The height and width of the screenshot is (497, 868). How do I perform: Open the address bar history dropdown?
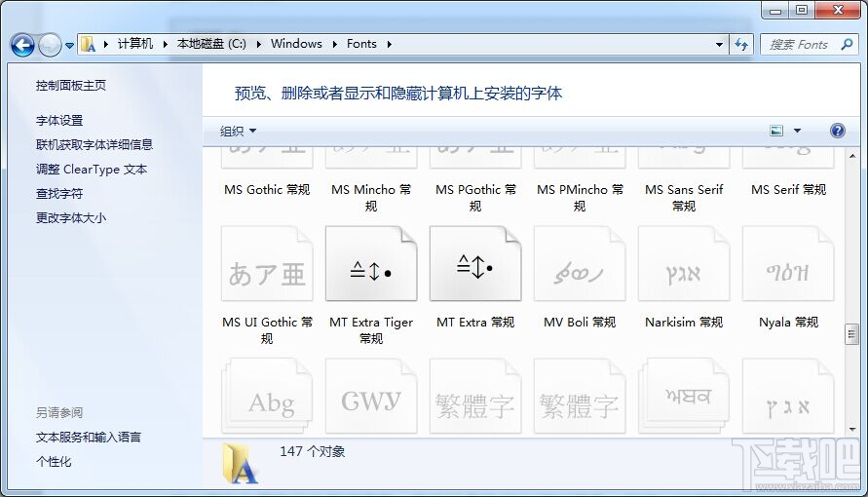point(719,44)
